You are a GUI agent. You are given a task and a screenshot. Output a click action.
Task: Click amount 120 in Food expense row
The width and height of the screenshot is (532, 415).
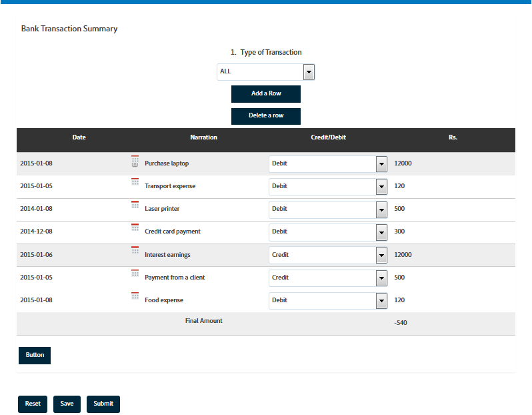399,300
